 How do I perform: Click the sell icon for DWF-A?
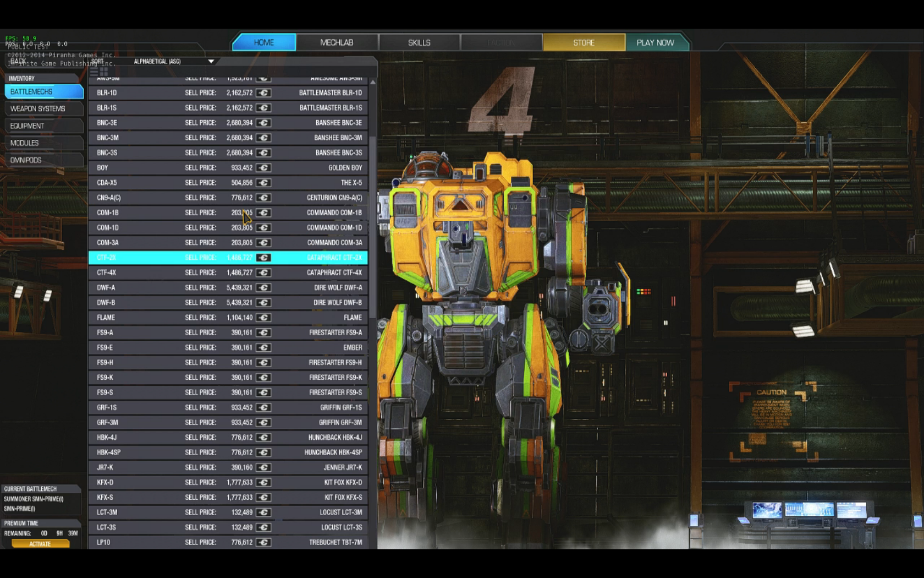tap(263, 287)
